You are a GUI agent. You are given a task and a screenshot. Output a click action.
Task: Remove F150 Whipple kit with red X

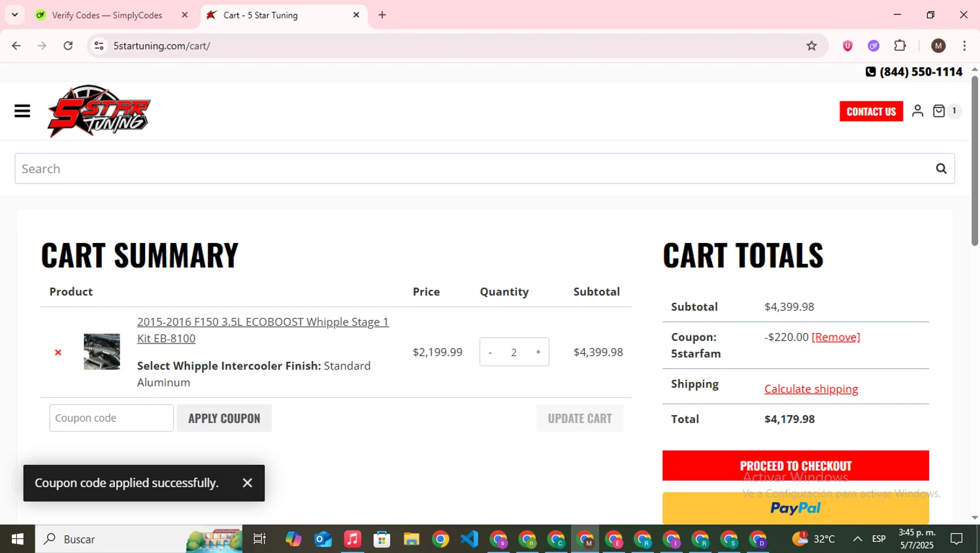click(x=58, y=353)
